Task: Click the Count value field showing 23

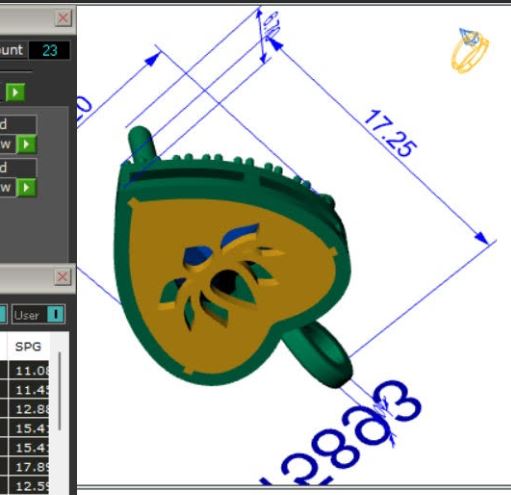Action: point(49,50)
